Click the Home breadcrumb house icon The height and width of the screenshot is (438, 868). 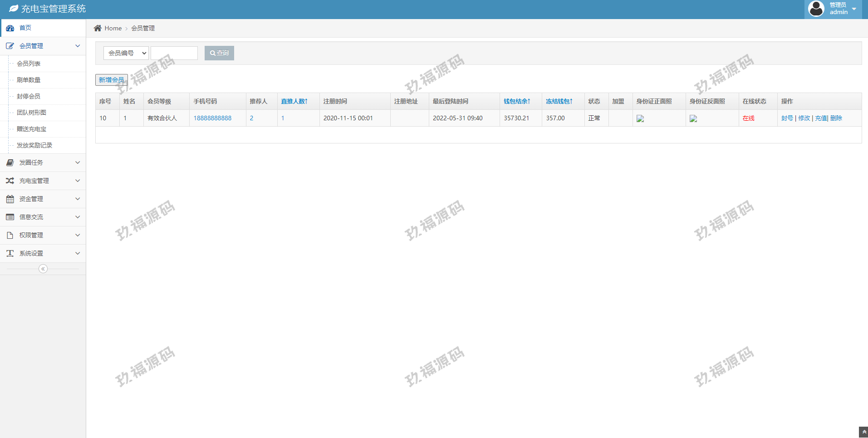coord(98,28)
